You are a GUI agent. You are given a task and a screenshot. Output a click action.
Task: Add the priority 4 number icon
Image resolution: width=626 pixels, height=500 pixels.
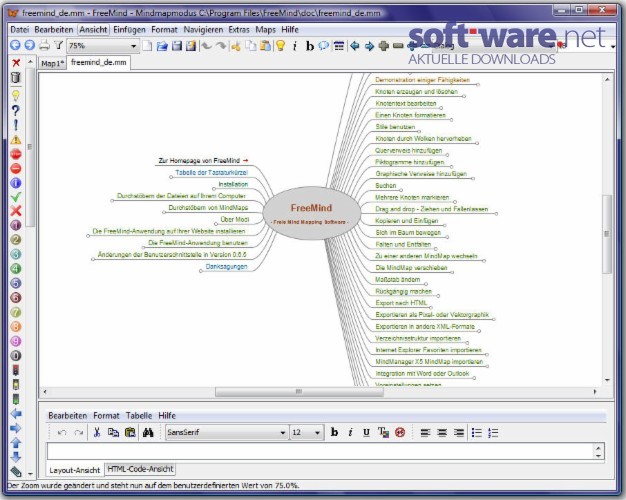coord(16,269)
